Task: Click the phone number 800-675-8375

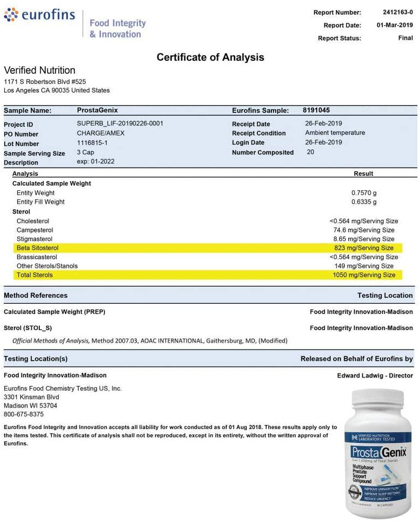Action: click(24, 413)
